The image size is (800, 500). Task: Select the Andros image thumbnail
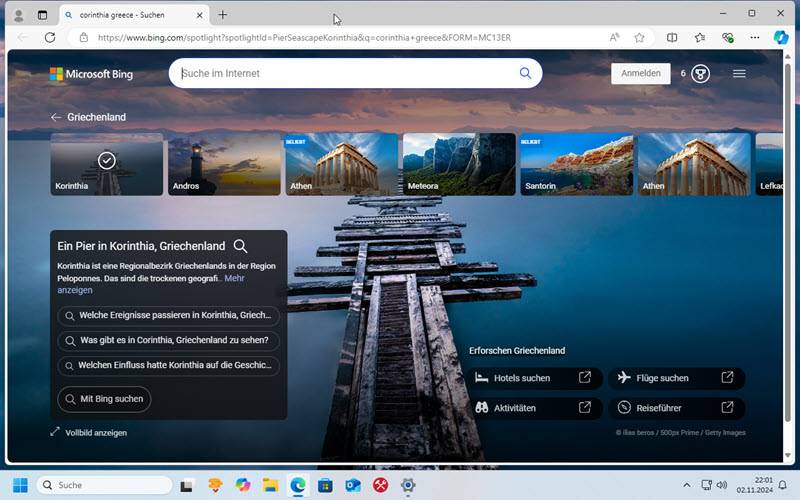[x=224, y=164]
